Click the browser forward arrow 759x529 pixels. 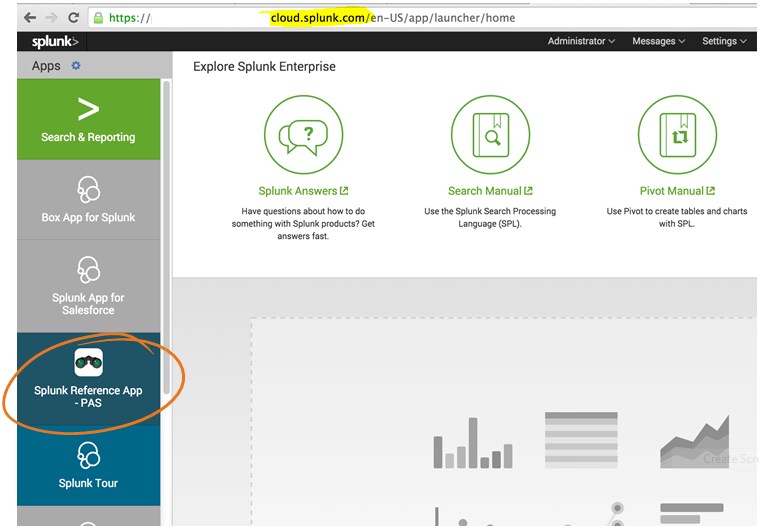click(51, 18)
